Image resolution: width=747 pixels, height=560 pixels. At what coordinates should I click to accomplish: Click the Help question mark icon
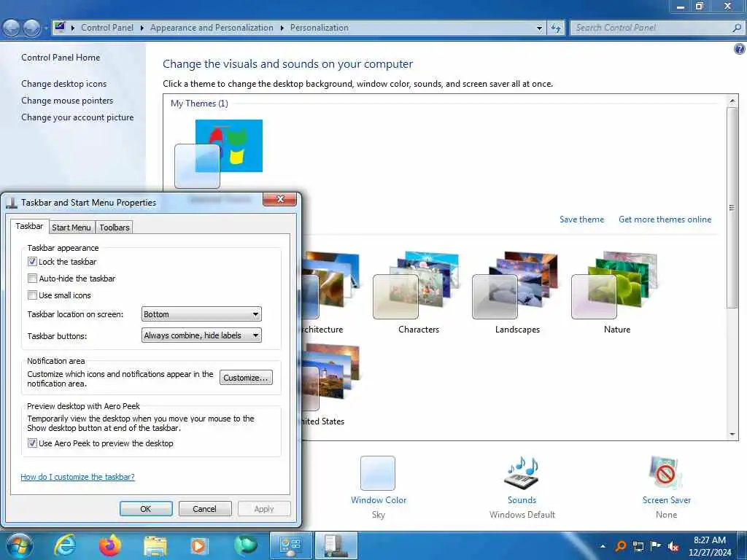click(740, 49)
